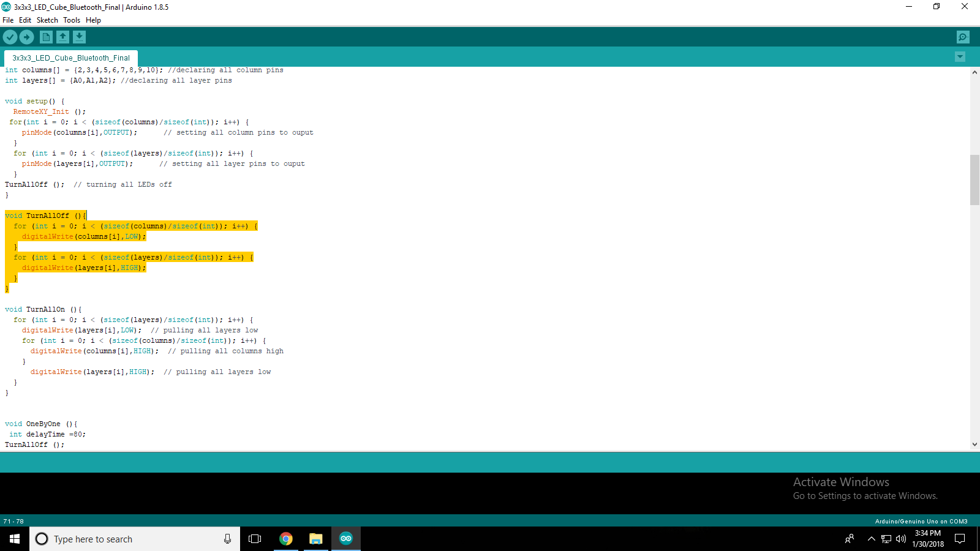Click the 'void setup() {' line
The width and height of the screenshot is (980, 551).
pyautogui.click(x=35, y=102)
